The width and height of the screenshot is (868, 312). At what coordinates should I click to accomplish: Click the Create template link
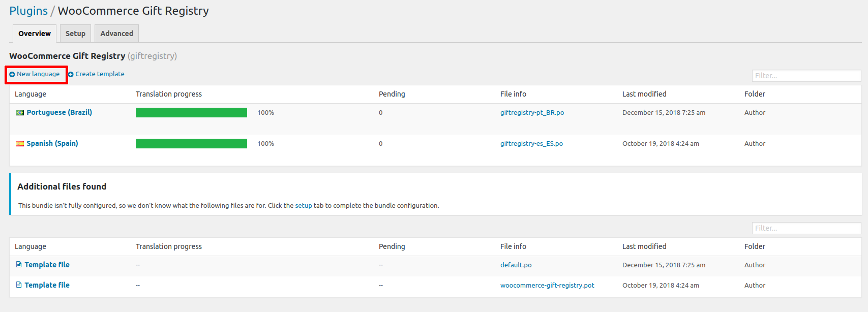pos(100,74)
